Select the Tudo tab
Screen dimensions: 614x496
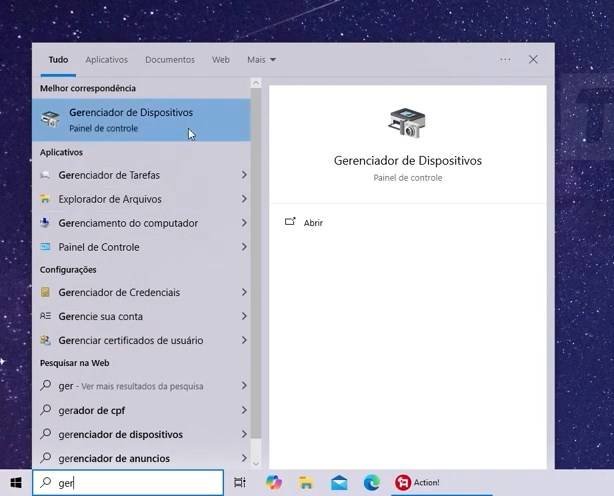tap(58, 60)
